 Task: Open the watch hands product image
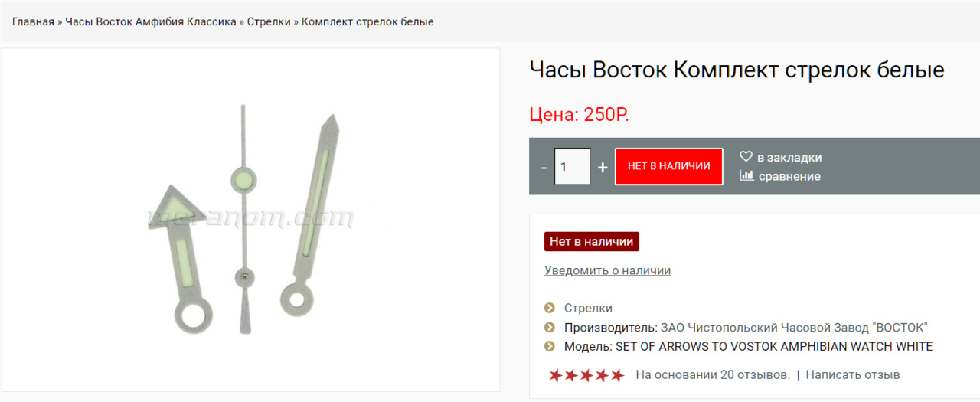click(x=250, y=220)
